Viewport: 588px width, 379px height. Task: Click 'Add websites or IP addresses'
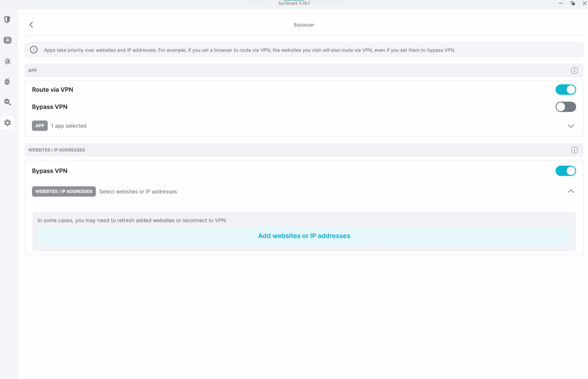pyautogui.click(x=304, y=236)
